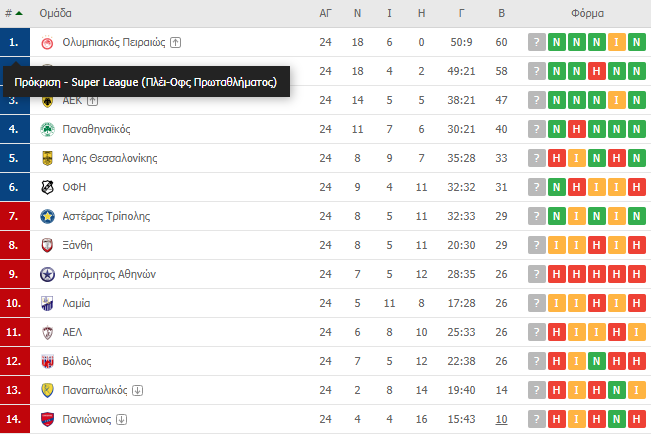
Task: Click the grey ? form badge for Λαμία
Action: (537, 304)
